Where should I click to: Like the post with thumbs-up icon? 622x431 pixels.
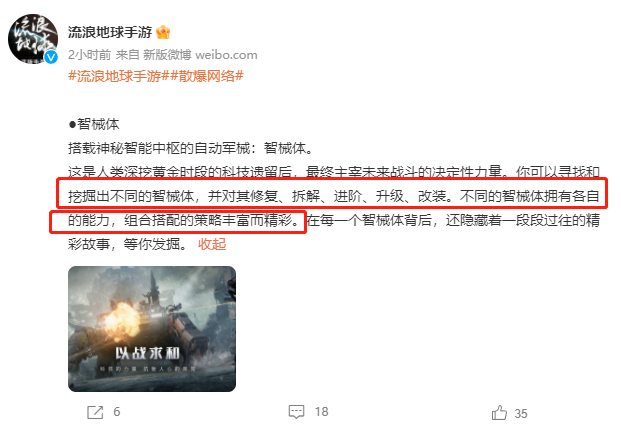click(x=499, y=413)
